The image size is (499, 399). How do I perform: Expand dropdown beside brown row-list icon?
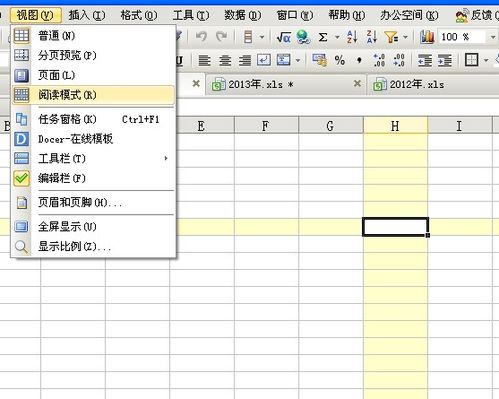point(262,37)
